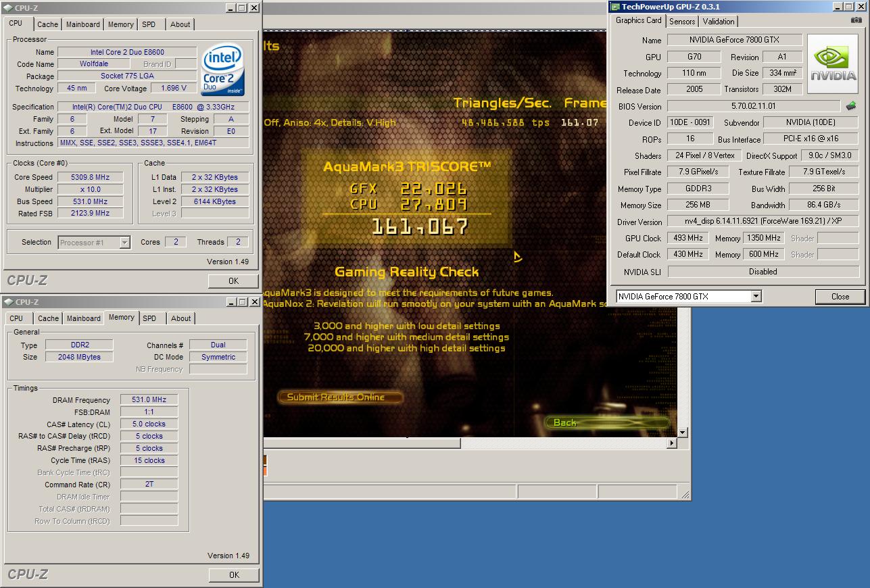Switch to Sensors tab in GPU-Z

click(x=682, y=22)
